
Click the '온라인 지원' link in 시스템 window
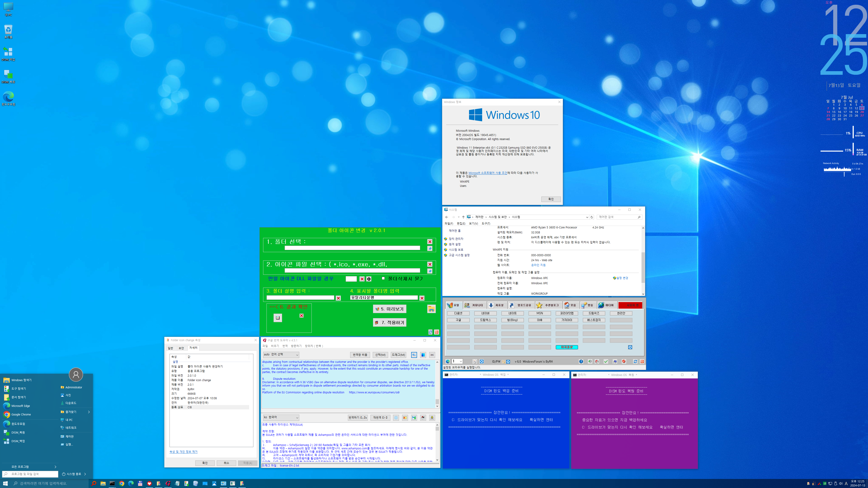pos(538,265)
